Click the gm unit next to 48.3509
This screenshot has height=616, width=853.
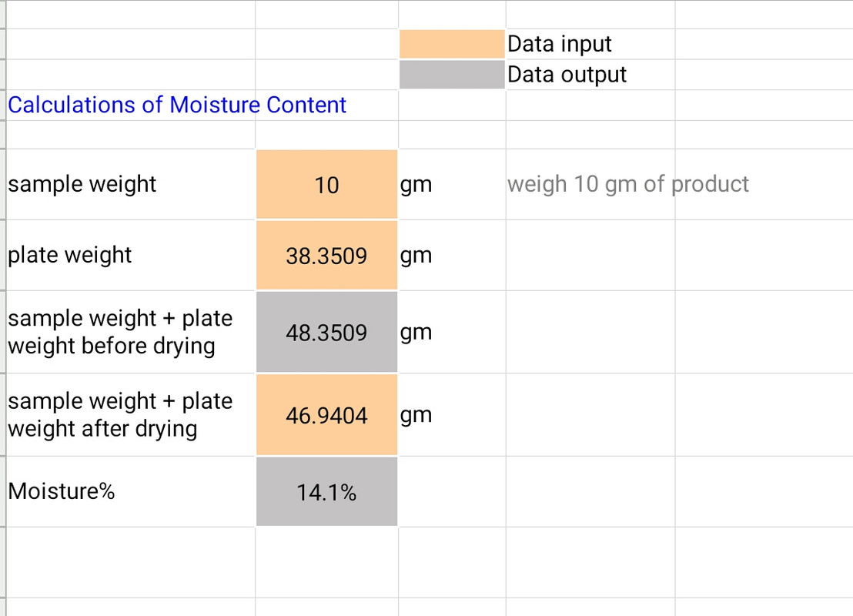416,333
